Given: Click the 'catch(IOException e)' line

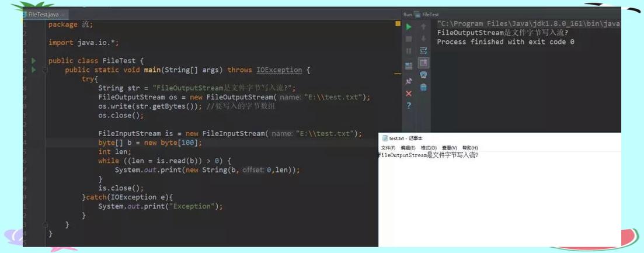Looking at the screenshot, I should [x=127, y=197].
